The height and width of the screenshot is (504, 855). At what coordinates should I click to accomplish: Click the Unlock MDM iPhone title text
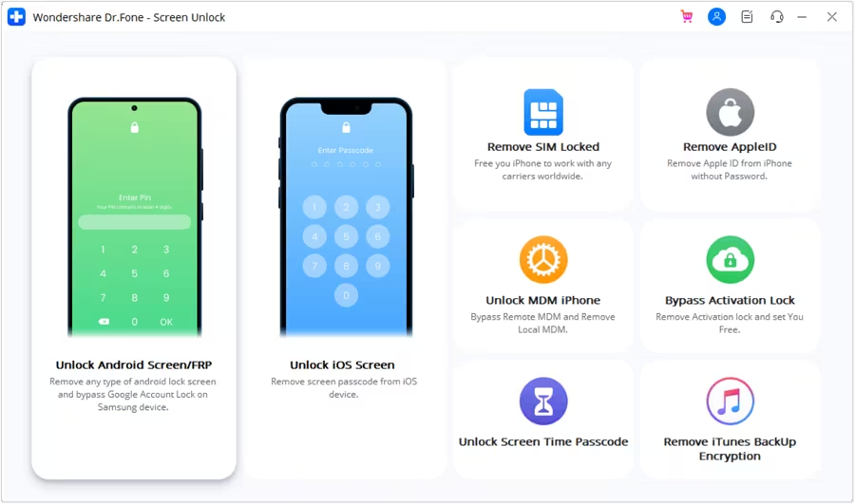(x=543, y=300)
